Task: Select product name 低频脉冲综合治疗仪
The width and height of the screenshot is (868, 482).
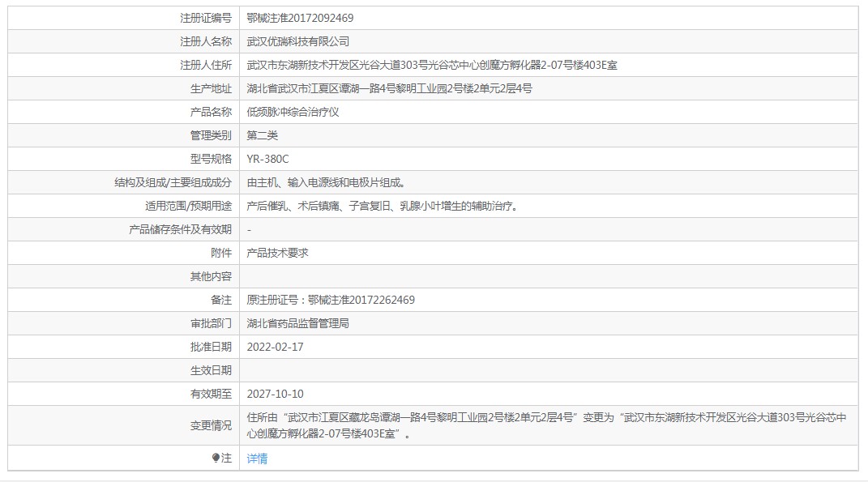Action: pos(293,112)
